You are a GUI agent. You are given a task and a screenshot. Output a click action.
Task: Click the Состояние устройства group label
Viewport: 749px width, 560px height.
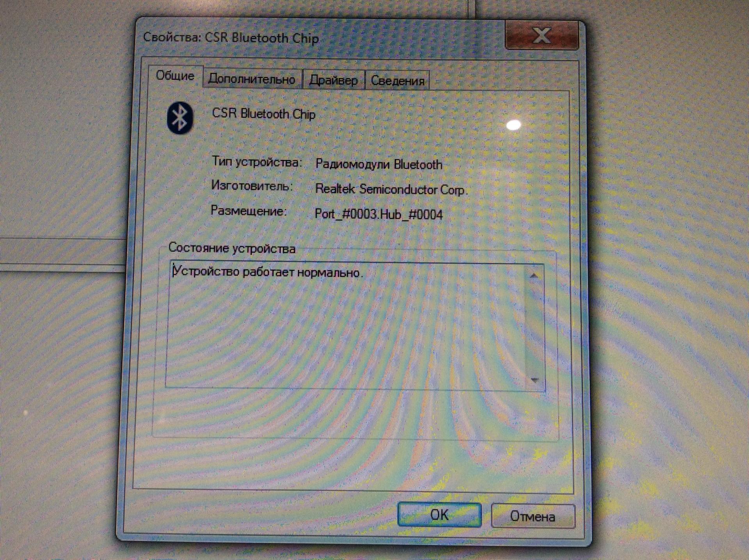click(x=232, y=248)
